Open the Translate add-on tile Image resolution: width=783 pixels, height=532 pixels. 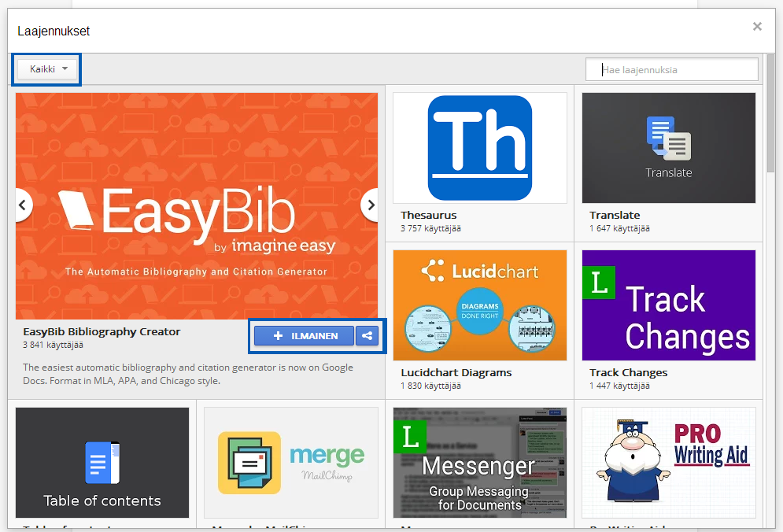pyautogui.click(x=668, y=148)
